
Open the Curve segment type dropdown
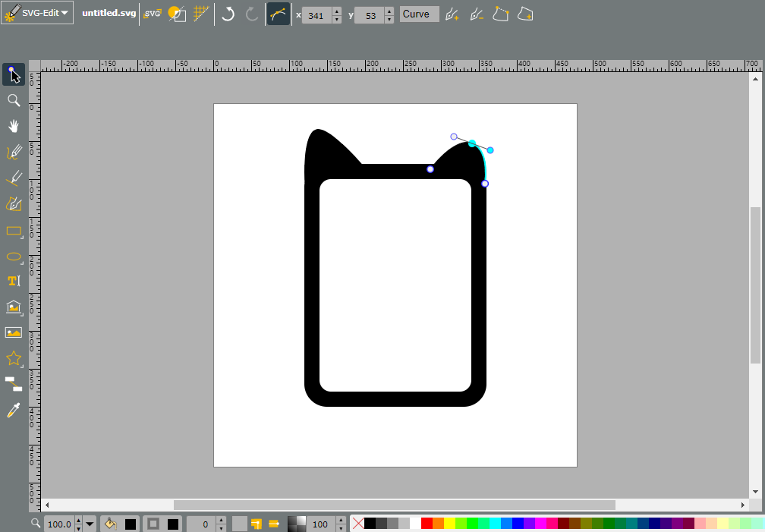point(419,14)
